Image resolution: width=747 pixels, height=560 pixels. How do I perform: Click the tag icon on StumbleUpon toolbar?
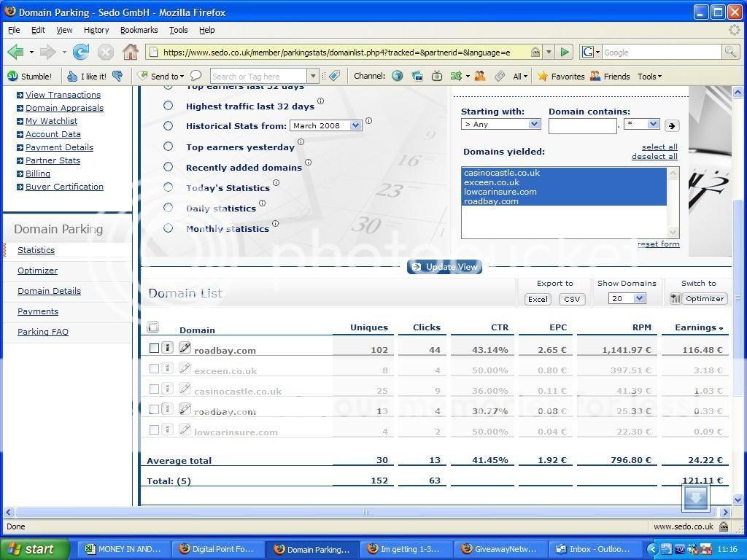click(335, 76)
